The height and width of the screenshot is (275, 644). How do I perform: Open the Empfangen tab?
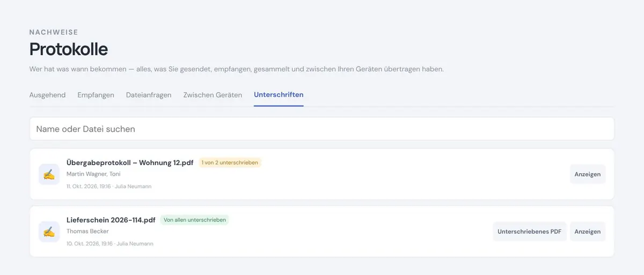tap(96, 95)
